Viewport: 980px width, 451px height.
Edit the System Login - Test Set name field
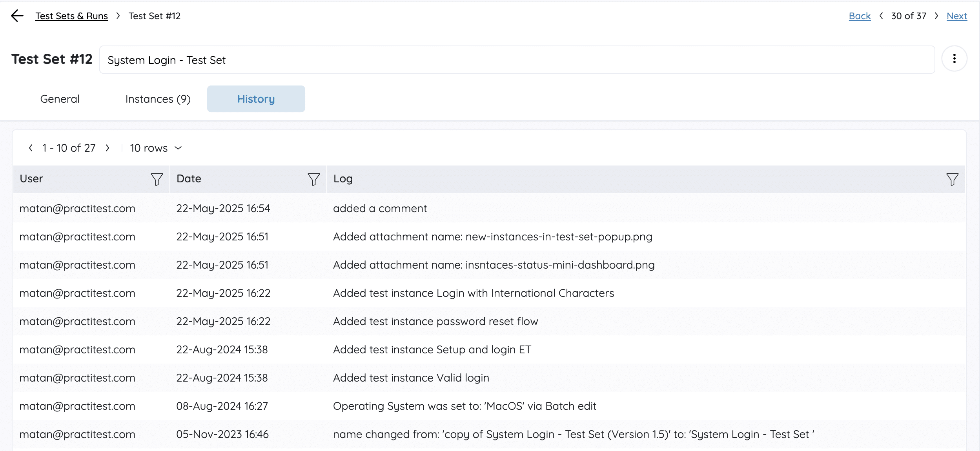point(517,60)
